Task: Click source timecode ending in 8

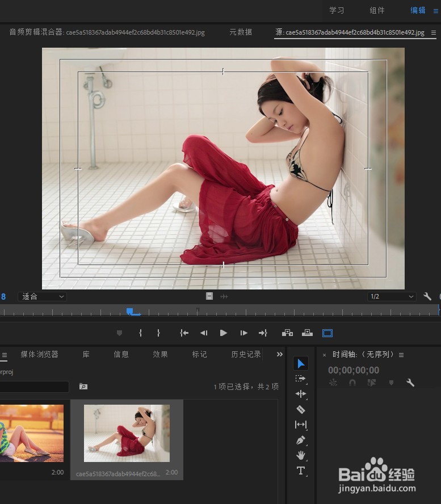Action: tap(3, 296)
